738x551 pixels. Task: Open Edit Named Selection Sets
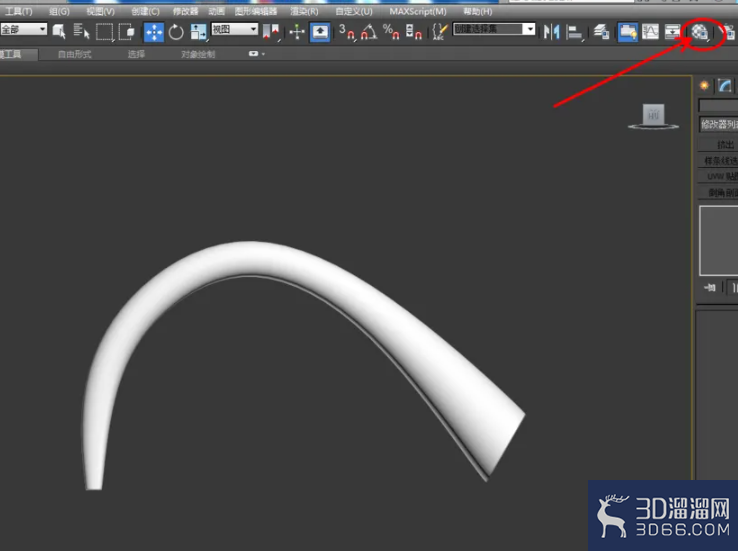(439, 32)
